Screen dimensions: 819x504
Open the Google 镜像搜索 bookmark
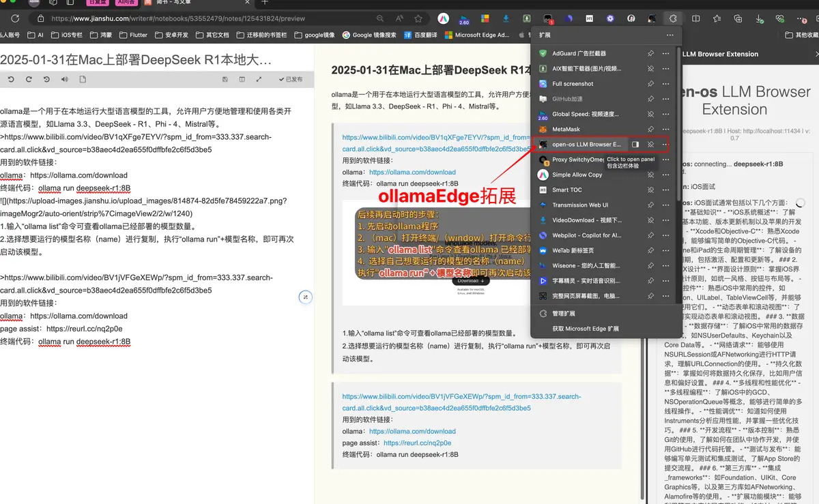click(370, 35)
